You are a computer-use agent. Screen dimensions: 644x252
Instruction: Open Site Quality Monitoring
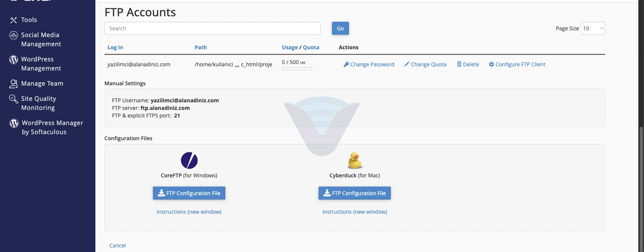tap(38, 103)
